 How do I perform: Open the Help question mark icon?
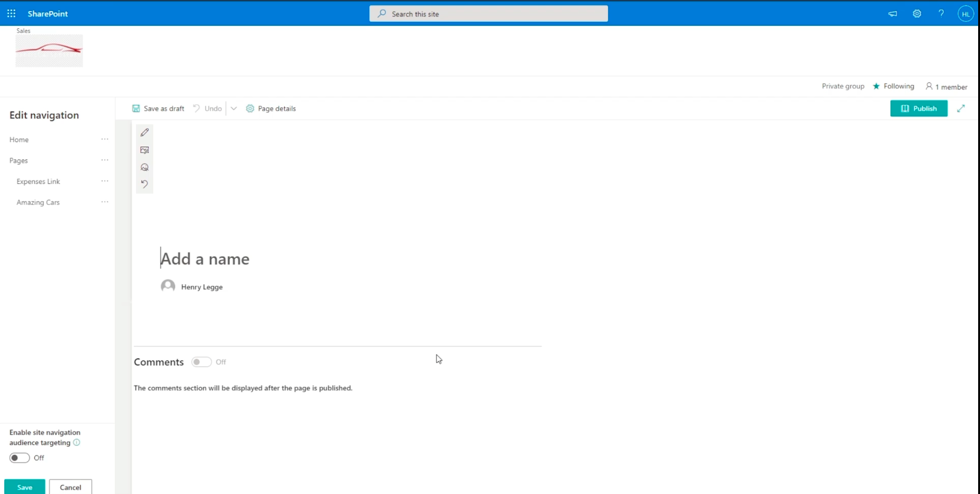pyautogui.click(x=941, y=13)
